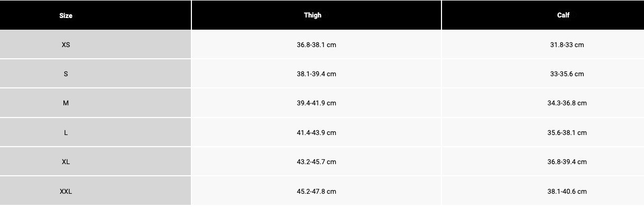
Task: Select the M size row label
Action: click(x=66, y=103)
